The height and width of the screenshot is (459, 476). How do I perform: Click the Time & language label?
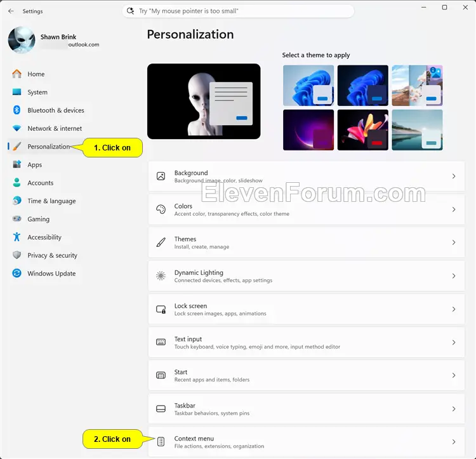tap(51, 201)
